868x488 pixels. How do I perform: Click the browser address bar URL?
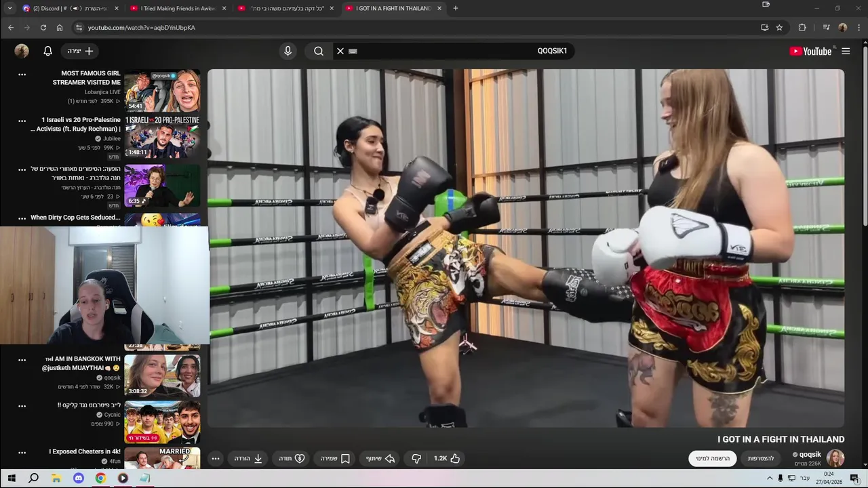[141, 28]
